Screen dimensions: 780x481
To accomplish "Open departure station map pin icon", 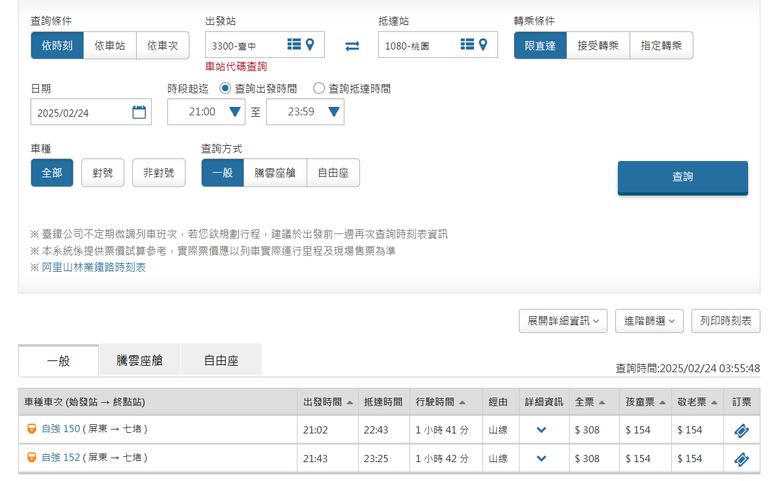I will pyautogui.click(x=310, y=45).
